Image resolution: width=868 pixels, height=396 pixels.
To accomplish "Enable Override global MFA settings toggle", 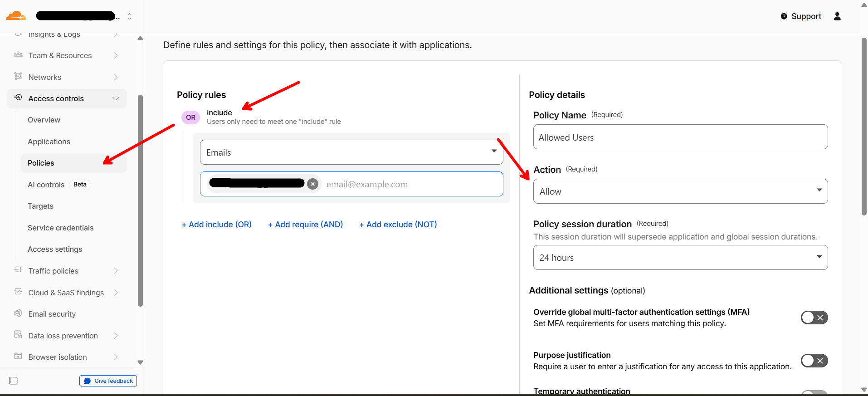I will [814, 318].
